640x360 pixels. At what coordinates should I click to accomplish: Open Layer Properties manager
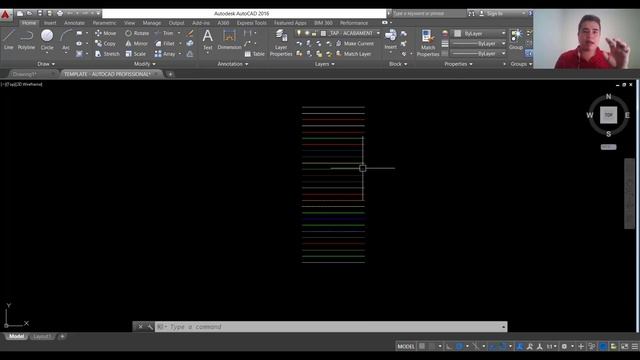coord(281,43)
